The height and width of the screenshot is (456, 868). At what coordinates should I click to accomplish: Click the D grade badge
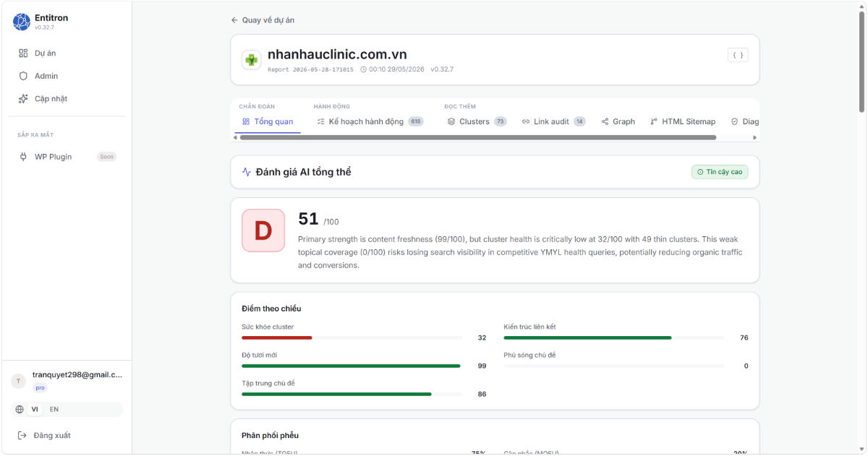coord(263,231)
